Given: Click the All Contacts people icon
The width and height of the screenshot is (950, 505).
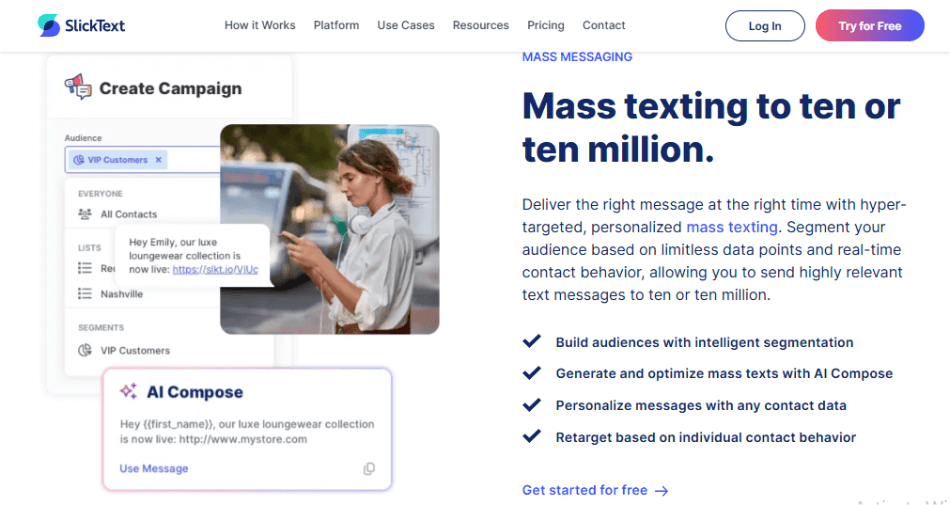Looking at the screenshot, I should tap(85, 214).
